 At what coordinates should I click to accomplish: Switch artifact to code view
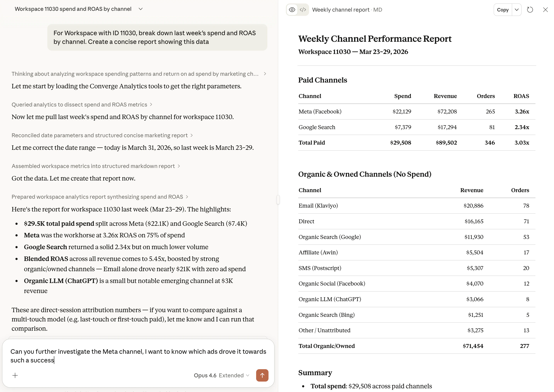[303, 10]
